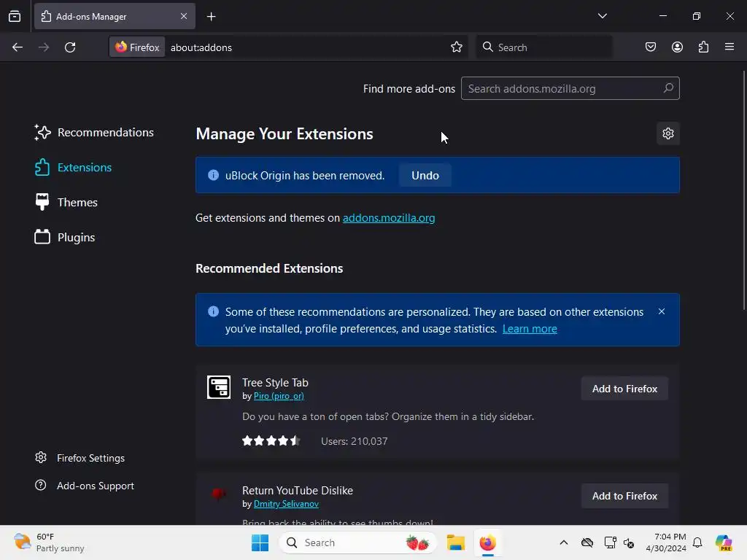Open Add-ons Support from sidebar
The width and height of the screenshot is (747, 560).
85,486
